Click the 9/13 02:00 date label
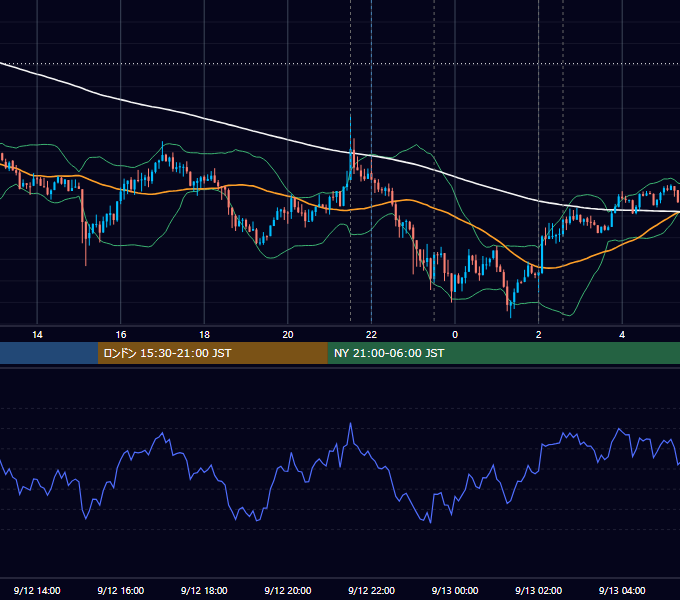680x600 pixels. coord(539,590)
